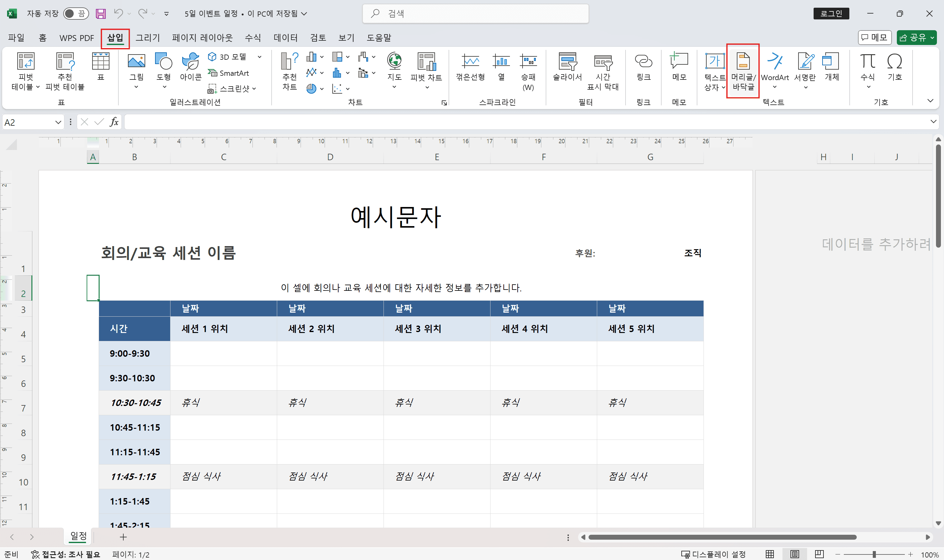Add a slicer filter
The width and height of the screenshot is (944, 560).
tap(567, 70)
